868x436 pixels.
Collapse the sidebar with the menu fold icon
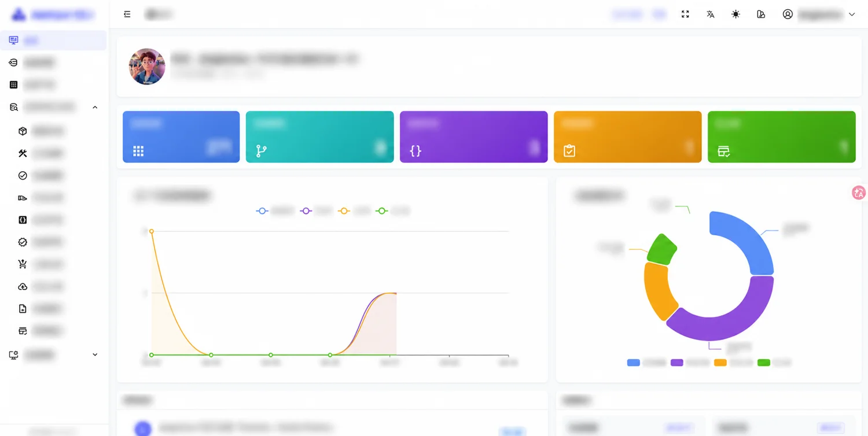127,14
